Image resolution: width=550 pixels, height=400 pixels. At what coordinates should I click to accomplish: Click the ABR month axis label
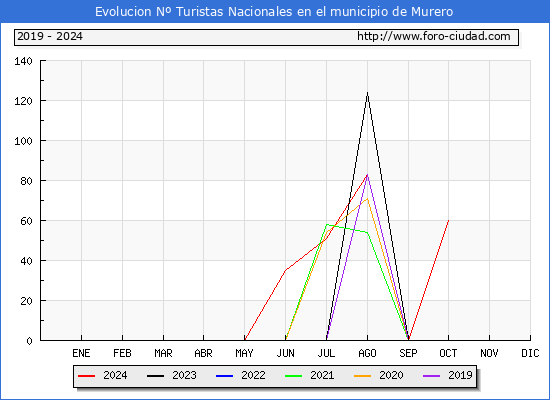203,353
